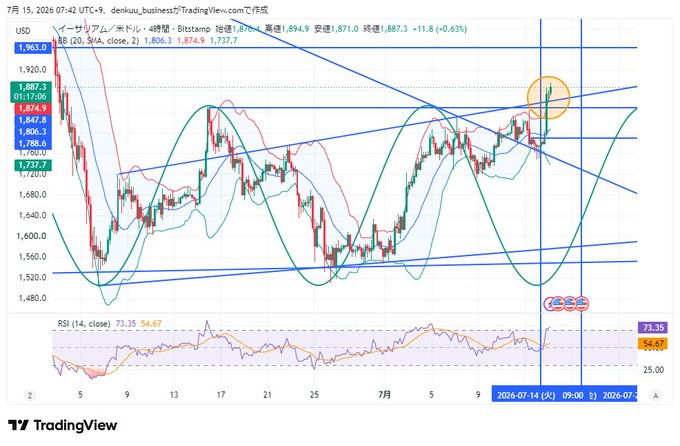Select the BB (20, SMA, close, 2) indicator legend
The image size is (680, 446).
pyautogui.click(x=98, y=41)
